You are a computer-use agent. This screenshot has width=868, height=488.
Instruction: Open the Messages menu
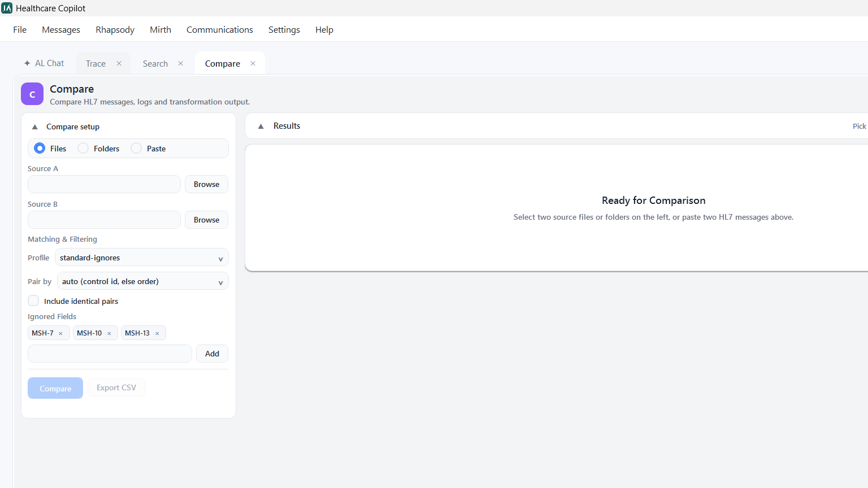coord(61,29)
